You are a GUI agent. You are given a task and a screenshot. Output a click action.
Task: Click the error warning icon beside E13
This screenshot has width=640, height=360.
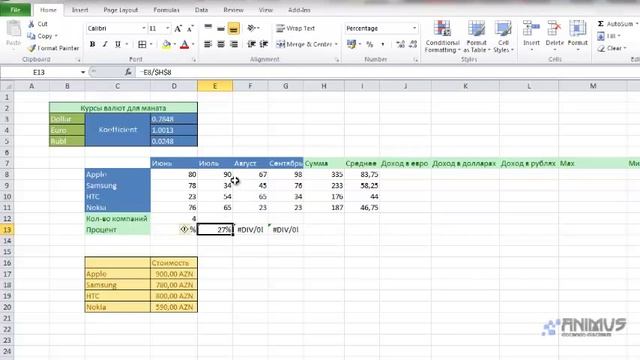pyautogui.click(x=184, y=229)
